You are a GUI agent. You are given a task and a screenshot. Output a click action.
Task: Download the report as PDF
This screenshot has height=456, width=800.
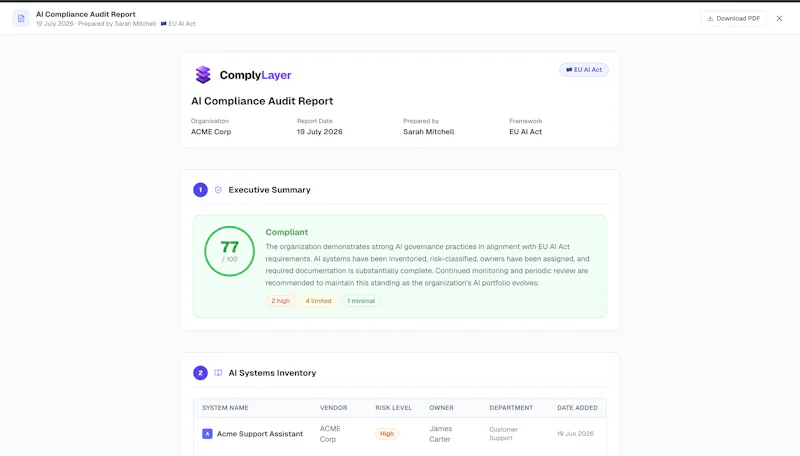(x=733, y=18)
